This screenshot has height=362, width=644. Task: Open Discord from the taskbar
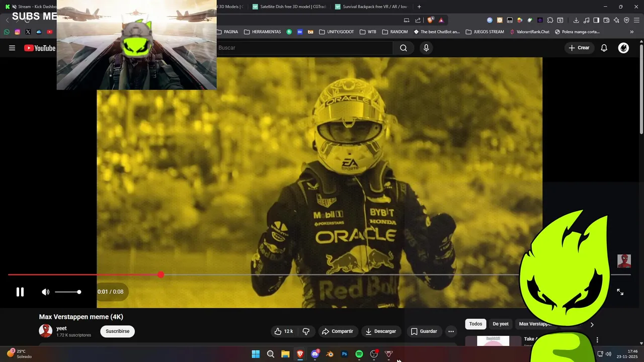tap(315, 354)
